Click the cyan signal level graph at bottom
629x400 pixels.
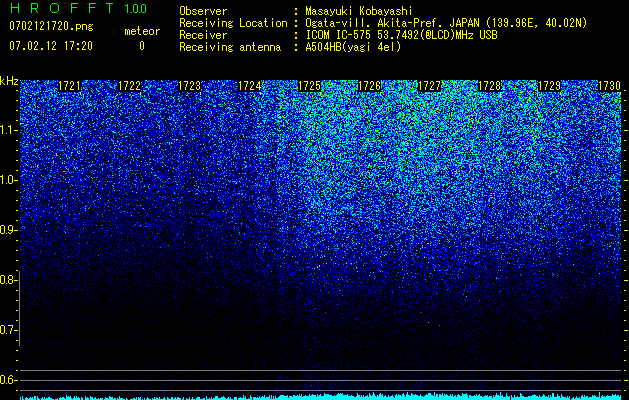[x=321, y=396]
